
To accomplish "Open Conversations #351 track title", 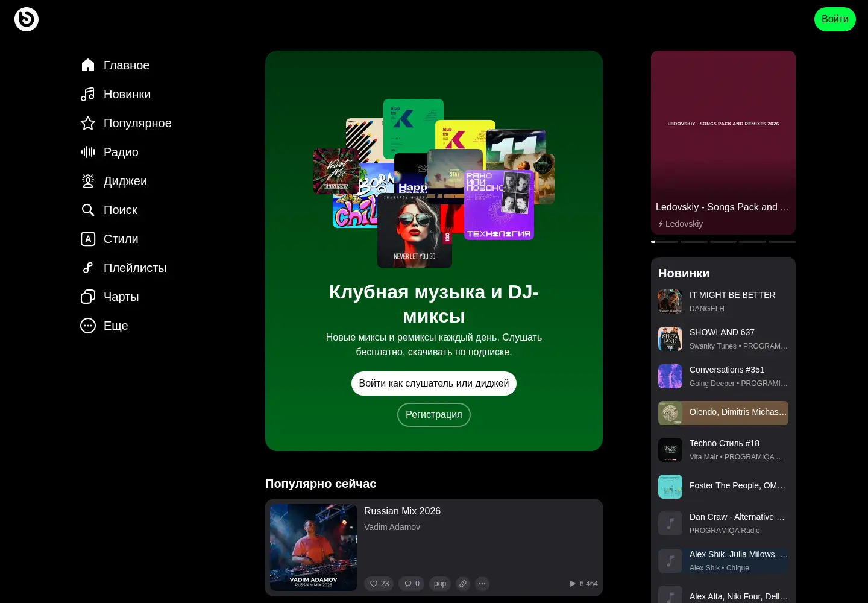I will [727, 370].
